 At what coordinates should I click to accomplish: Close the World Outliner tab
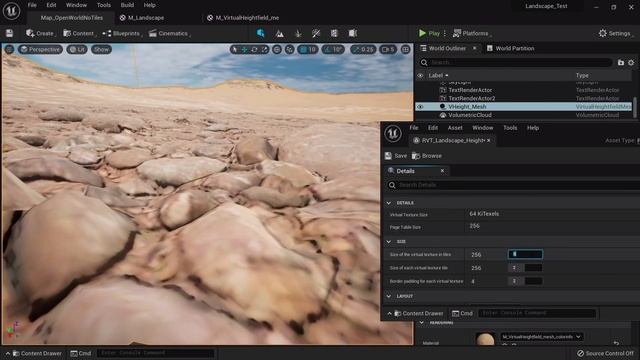click(x=475, y=48)
